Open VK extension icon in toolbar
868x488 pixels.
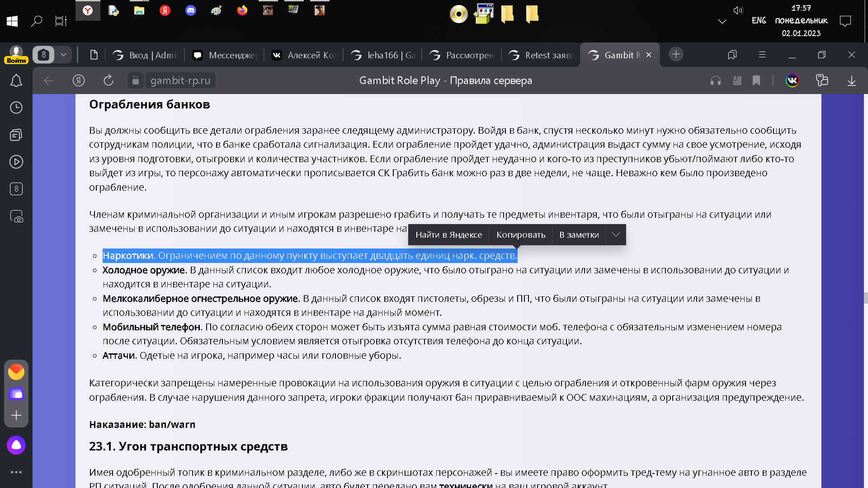pyautogui.click(x=792, y=81)
